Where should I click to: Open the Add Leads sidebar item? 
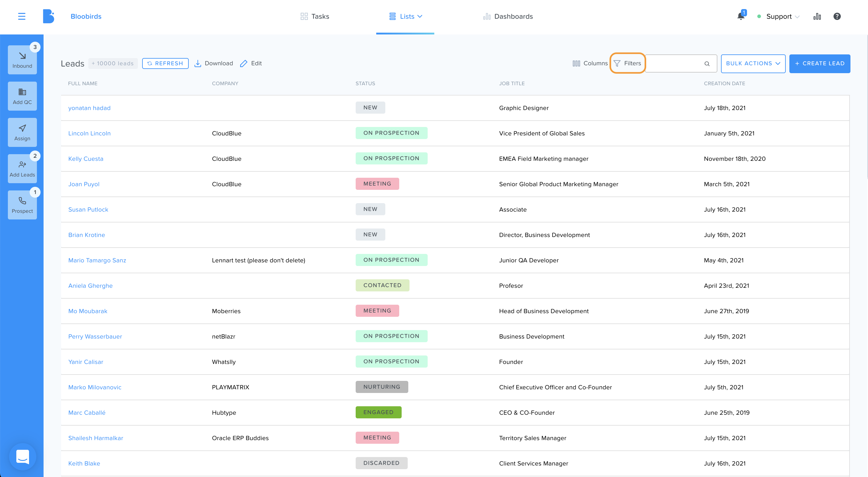coord(22,169)
